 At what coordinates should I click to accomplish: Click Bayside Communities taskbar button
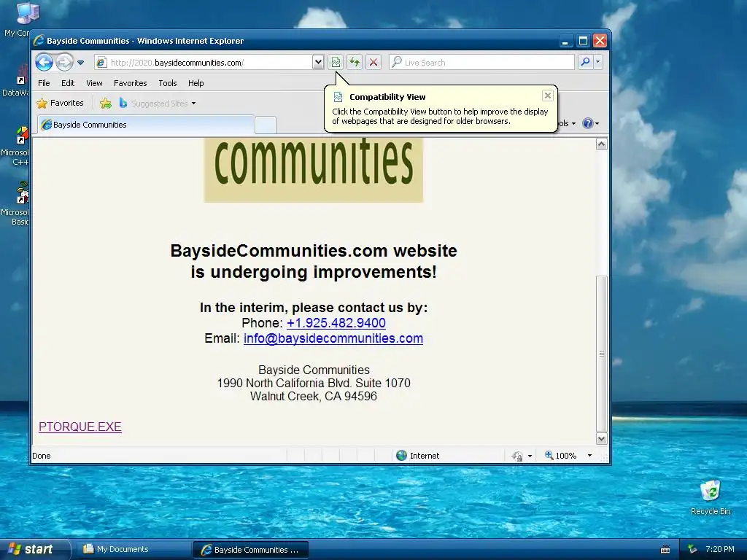(x=251, y=550)
